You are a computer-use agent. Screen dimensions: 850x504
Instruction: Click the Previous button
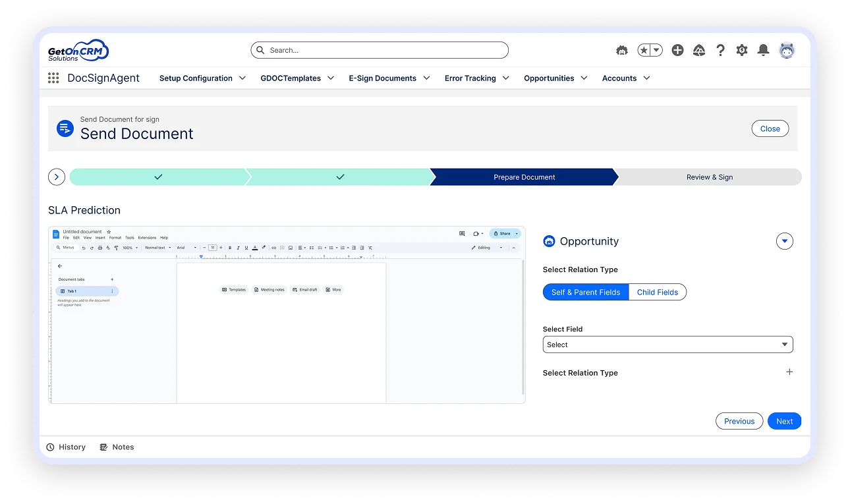tap(739, 421)
